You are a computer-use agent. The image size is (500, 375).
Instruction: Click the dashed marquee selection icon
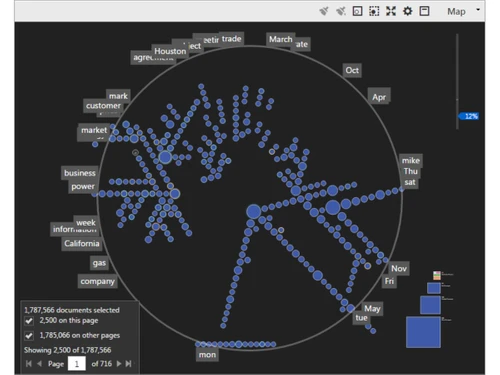(374, 11)
